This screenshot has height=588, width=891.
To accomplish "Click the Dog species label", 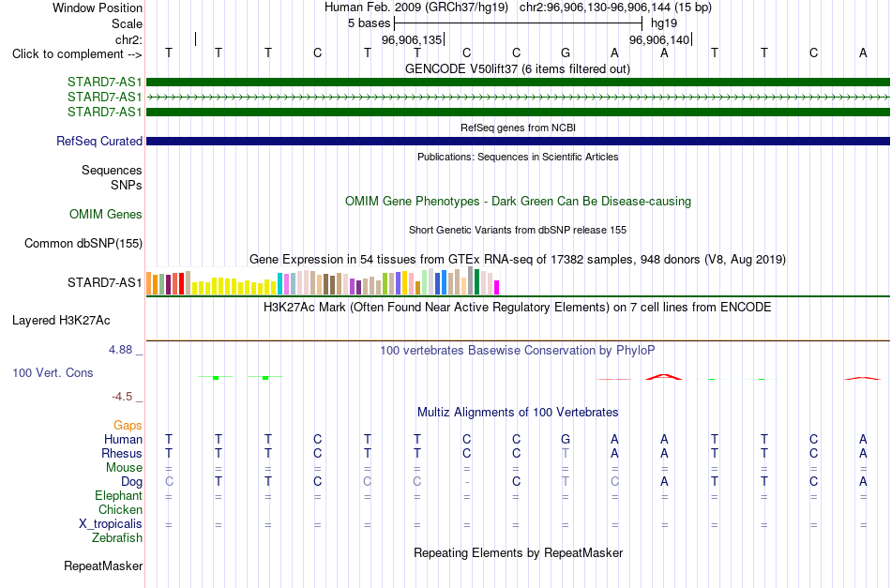I will click(131, 482).
